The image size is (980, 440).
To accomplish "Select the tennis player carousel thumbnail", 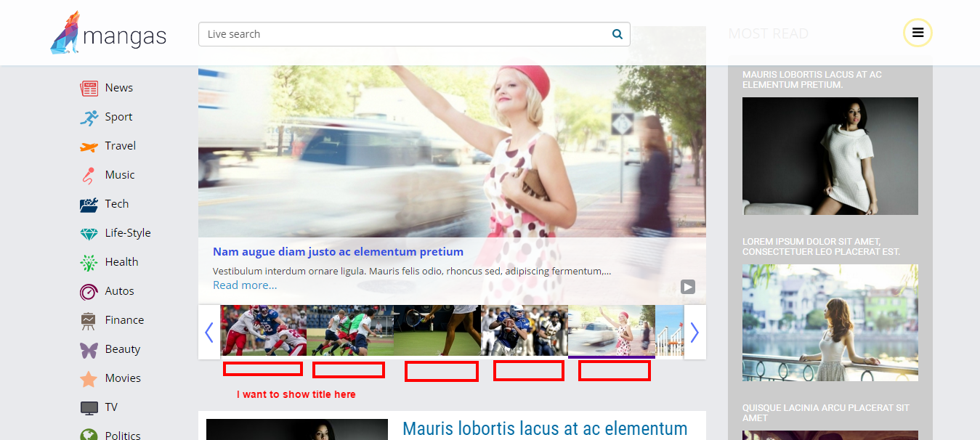I will (x=437, y=330).
